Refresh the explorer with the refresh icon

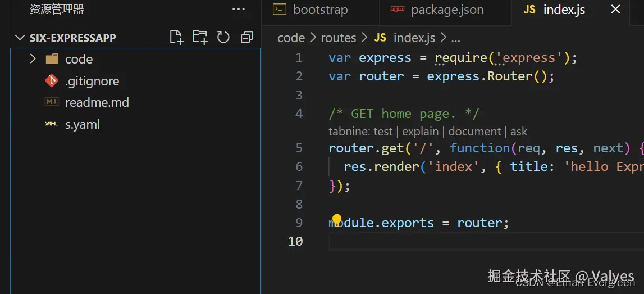pos(223,38)
